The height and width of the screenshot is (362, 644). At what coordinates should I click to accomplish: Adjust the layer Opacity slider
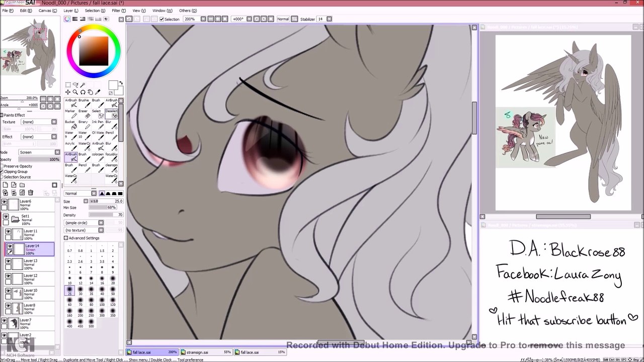pyautogui.click(x=39, y=159)
